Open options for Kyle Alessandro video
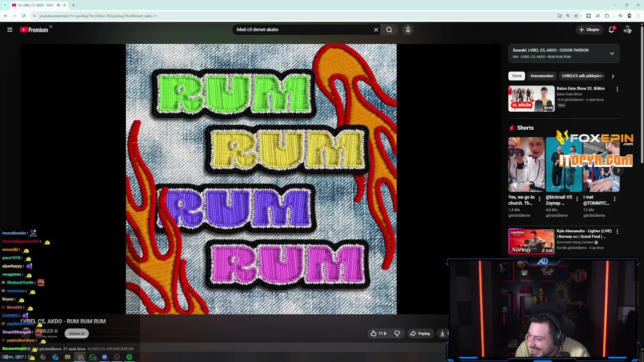 (x=617, y=232)
